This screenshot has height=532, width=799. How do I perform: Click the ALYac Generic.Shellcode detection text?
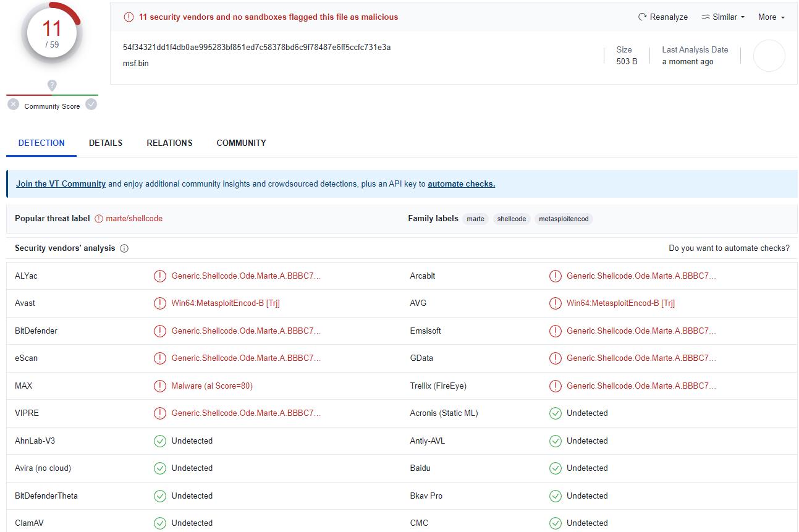coord(247,276)
